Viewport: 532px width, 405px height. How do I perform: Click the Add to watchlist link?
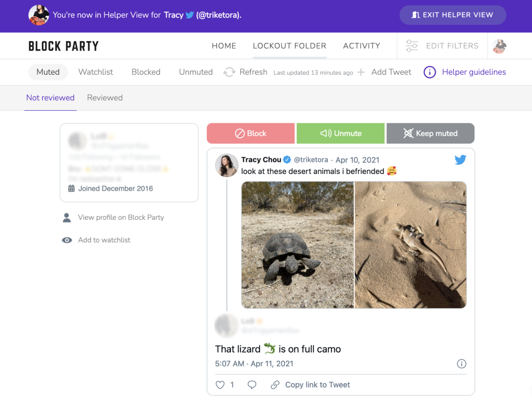click(x=104, y=240)
